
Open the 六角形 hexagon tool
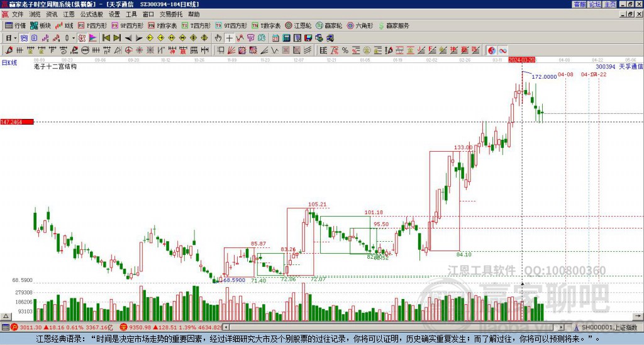point(360,25)
